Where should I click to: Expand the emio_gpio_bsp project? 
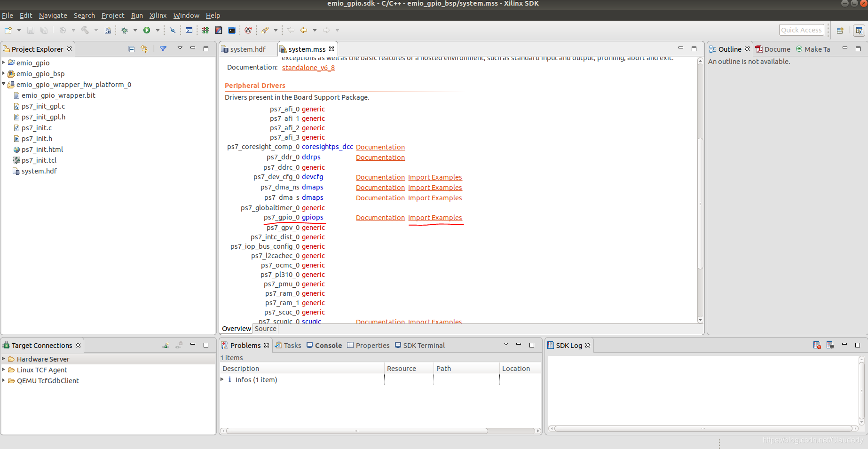point(3,73)
